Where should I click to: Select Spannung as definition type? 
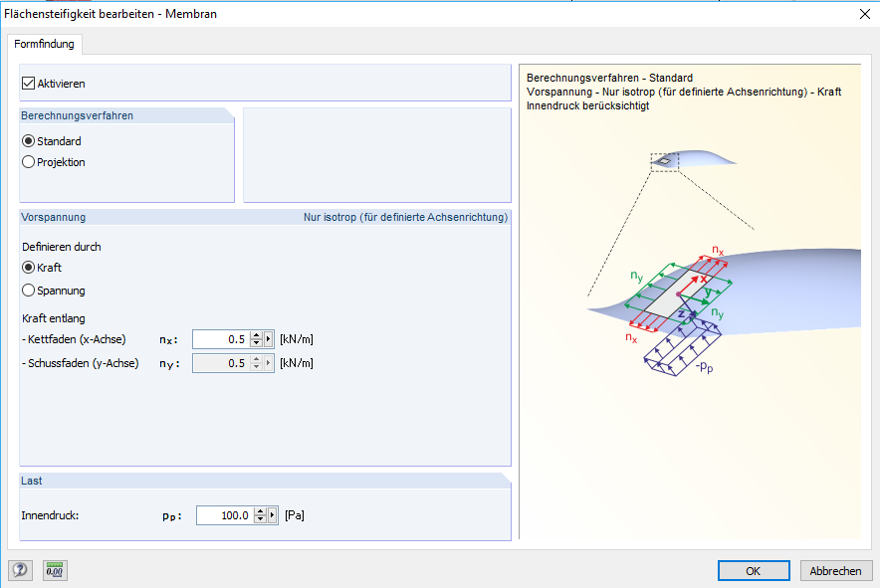click(x=30, y=290)
